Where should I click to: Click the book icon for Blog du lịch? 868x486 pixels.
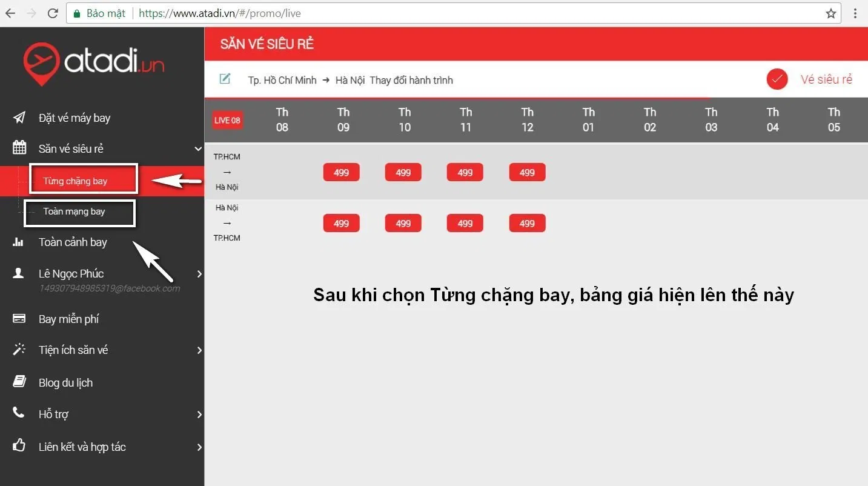[19, 382]
